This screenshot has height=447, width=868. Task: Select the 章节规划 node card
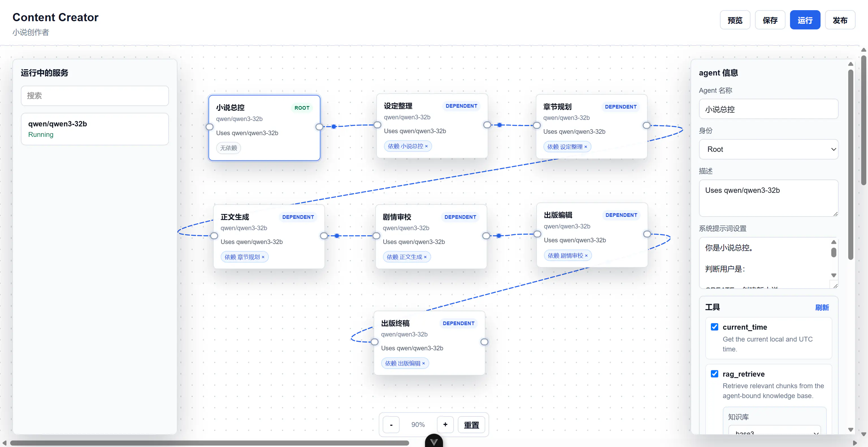[x=591, y=126]
